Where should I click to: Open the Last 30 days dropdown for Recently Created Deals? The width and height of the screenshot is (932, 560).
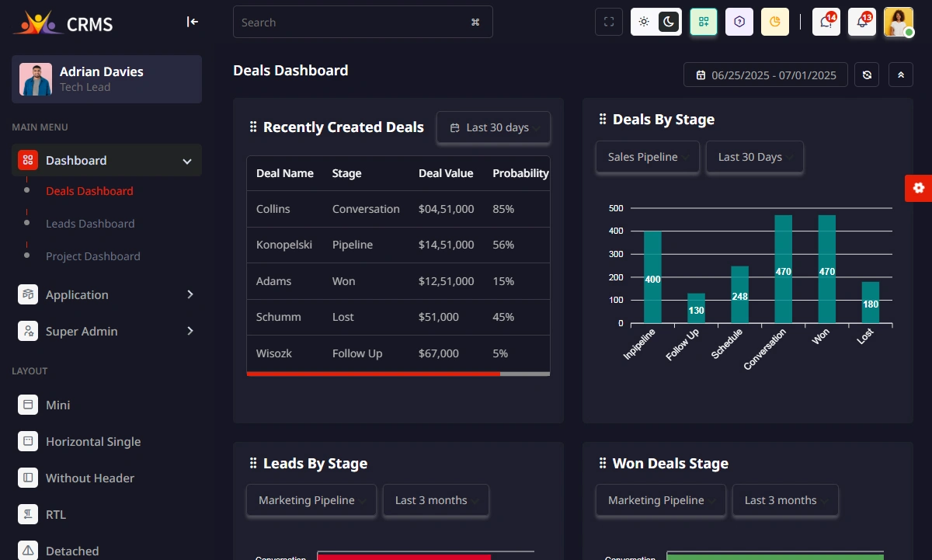coord(493,127)
